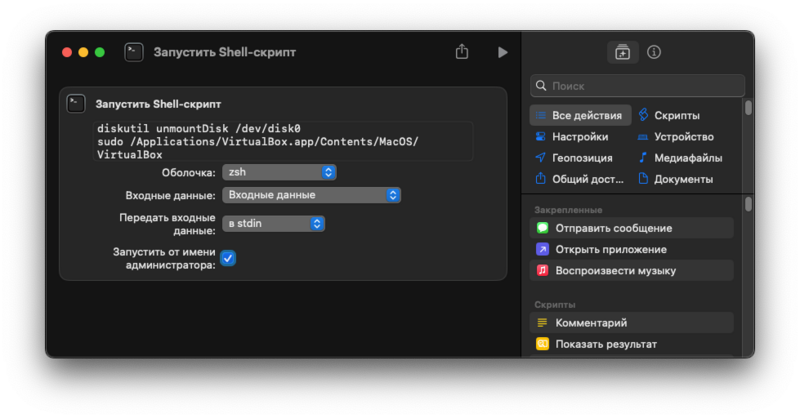Click the Поиск search field
The image size is (800, 418).
coord(638,86)
